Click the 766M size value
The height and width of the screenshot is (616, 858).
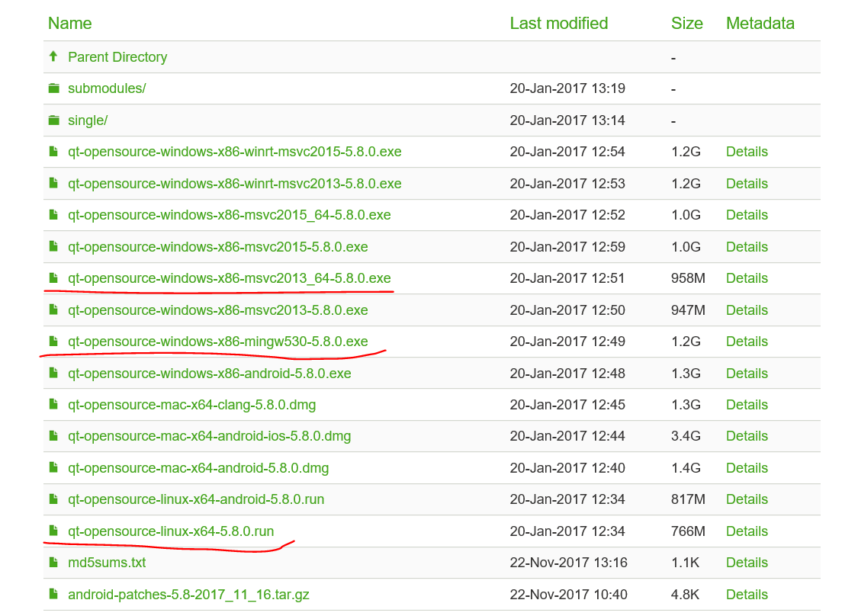pyautogui.click(x=688, y=531)
